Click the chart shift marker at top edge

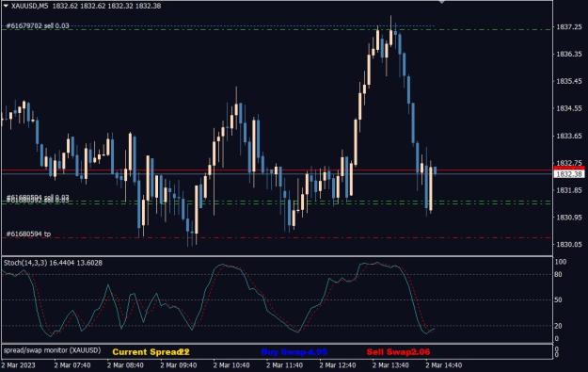click(x=442, y=2)
